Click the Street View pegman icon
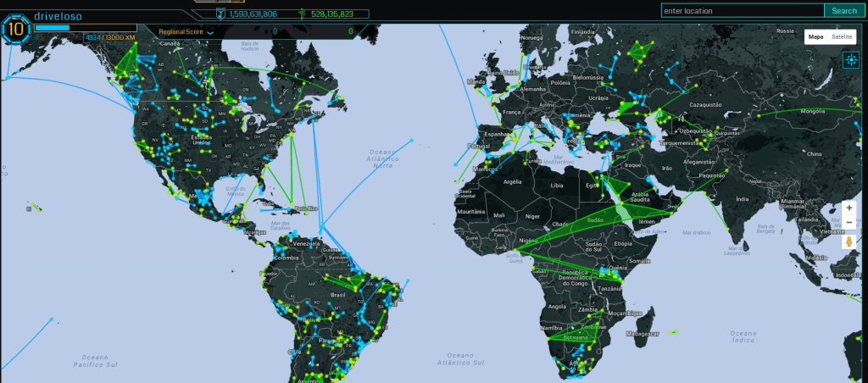 pyautogui.click(x=848, y=242)
